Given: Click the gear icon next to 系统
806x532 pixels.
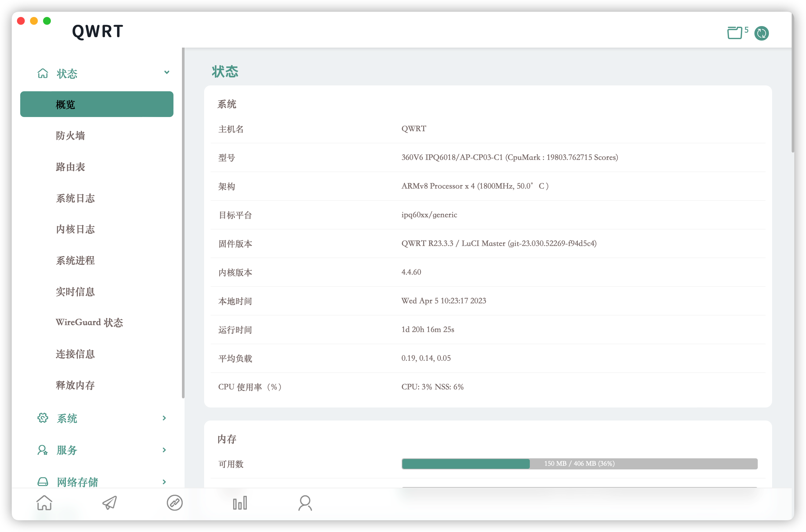Looking at the screenshot, I should [43, 418].
